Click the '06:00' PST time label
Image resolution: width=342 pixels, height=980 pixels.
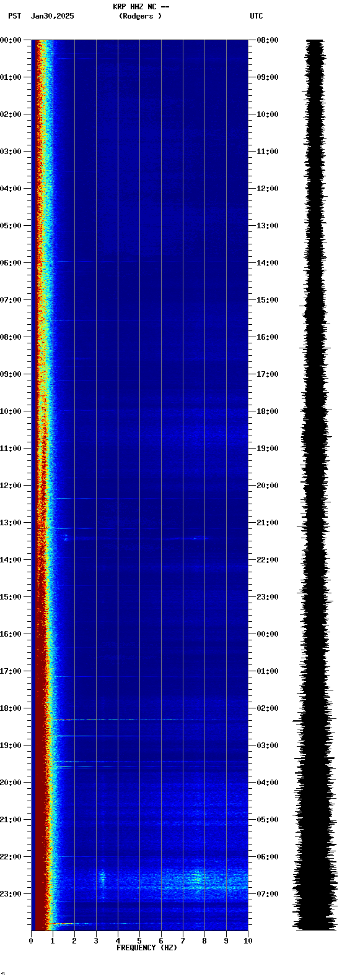11,263
